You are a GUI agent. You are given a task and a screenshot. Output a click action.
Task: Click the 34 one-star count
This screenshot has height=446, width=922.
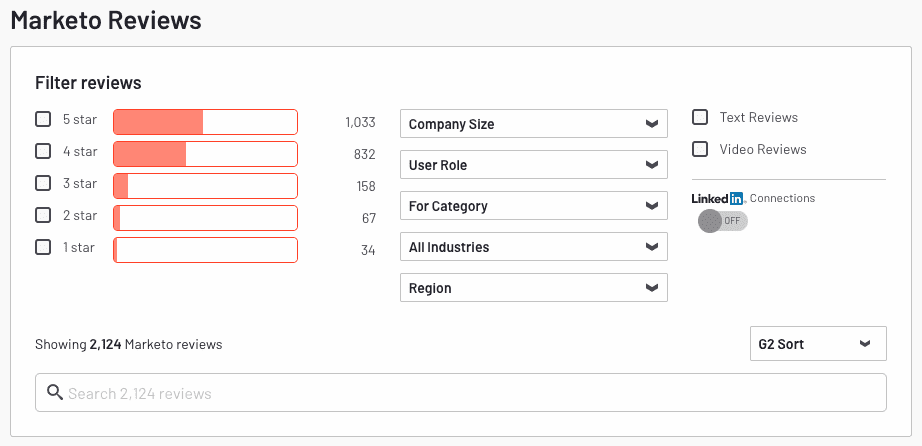point(368,251)
